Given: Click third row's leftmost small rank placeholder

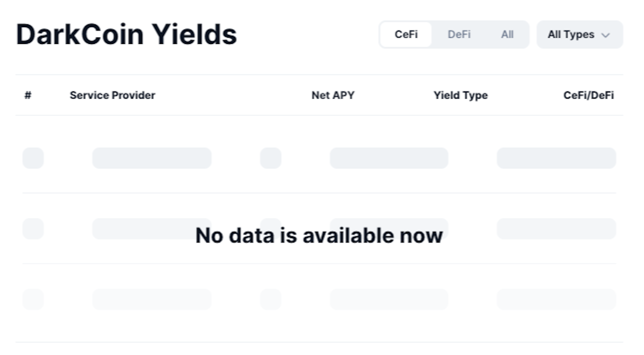Looking at the screenshot, I should [33, 299].
